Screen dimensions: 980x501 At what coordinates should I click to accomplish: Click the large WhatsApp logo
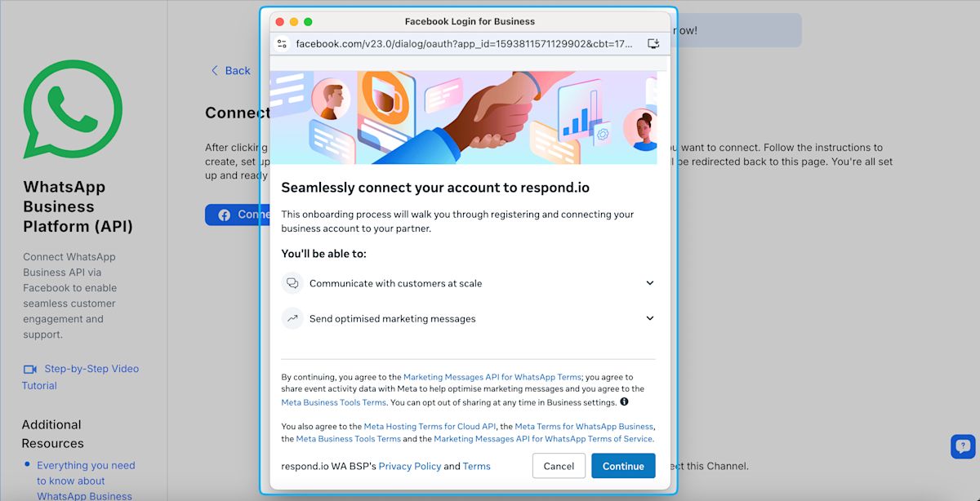[73, 109]
